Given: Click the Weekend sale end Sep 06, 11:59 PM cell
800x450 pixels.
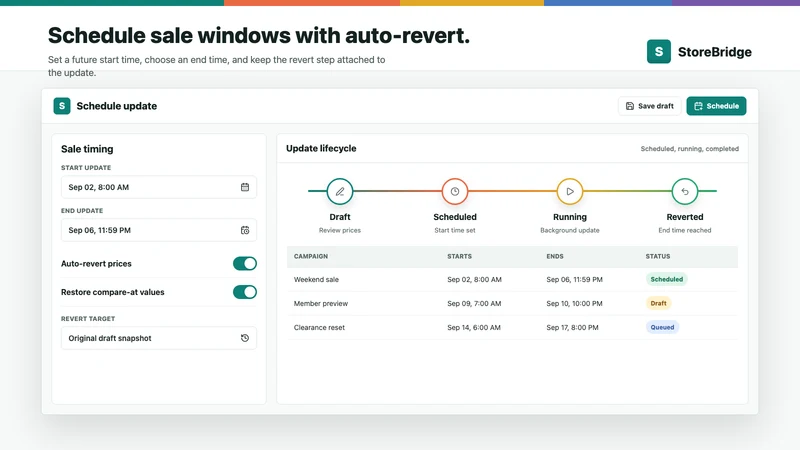Looking at the screenshot, I should point(574,280).
